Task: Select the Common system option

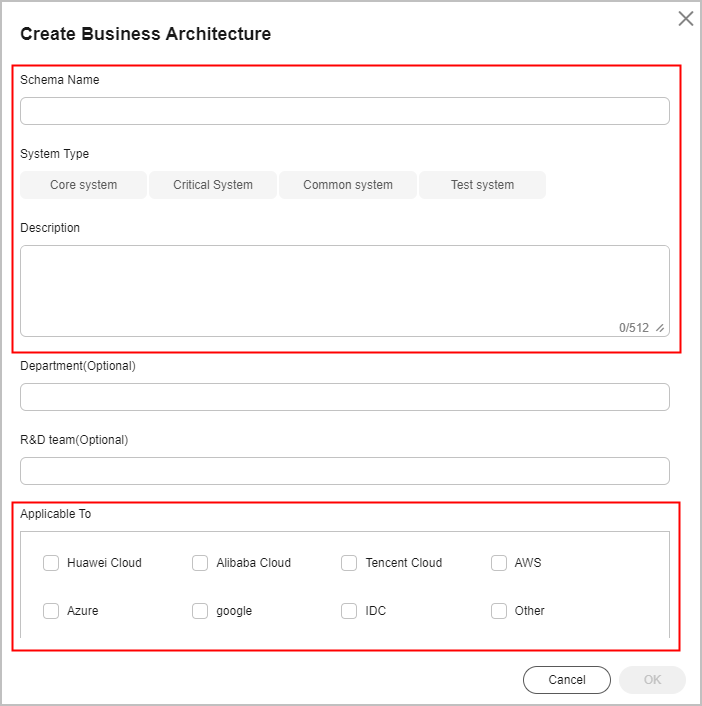Action: [348, 185]
